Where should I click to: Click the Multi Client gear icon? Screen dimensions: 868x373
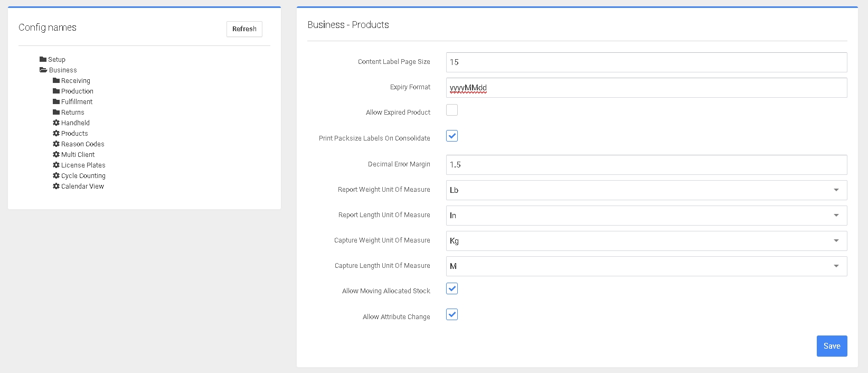[x=56, y=155]
